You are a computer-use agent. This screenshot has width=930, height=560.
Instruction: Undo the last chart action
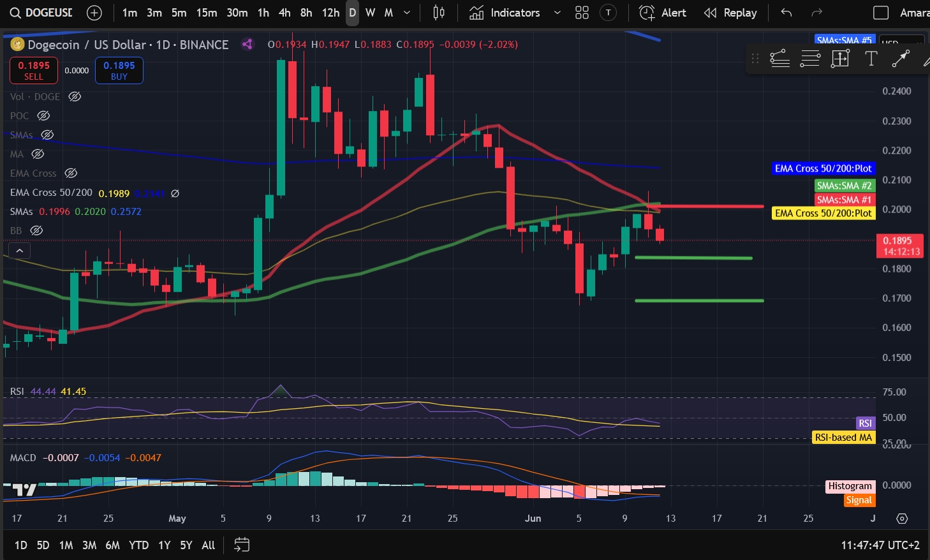pyautogui.click(x=786, y=13)
